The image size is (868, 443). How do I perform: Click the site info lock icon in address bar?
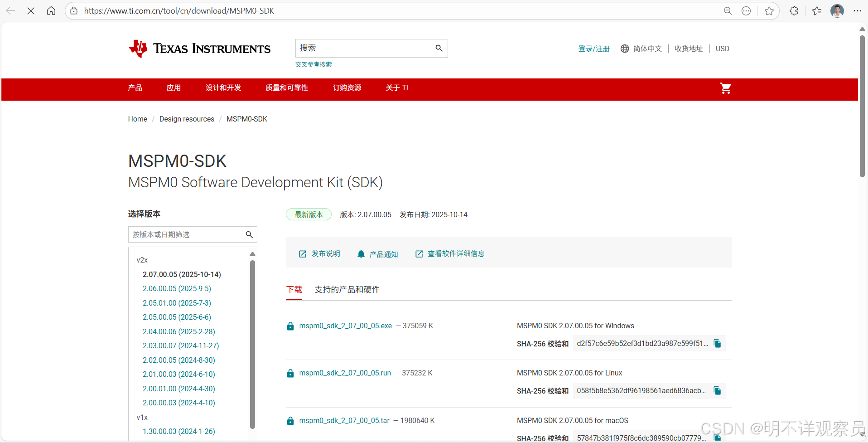tap(74, 11)
